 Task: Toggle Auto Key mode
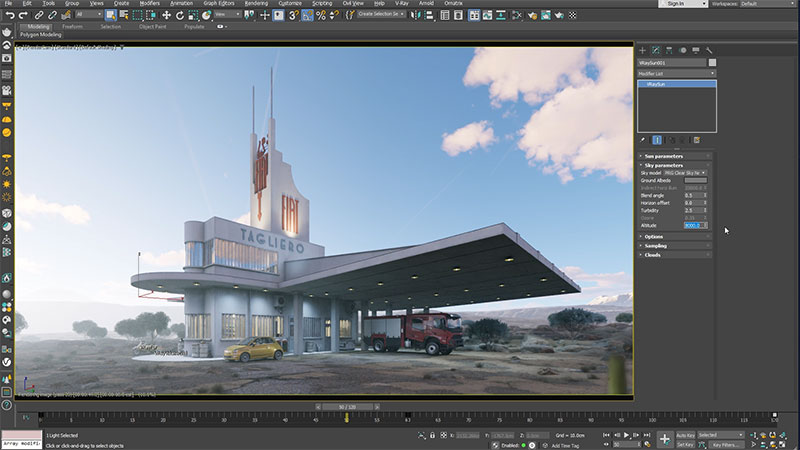coord(685,435)
